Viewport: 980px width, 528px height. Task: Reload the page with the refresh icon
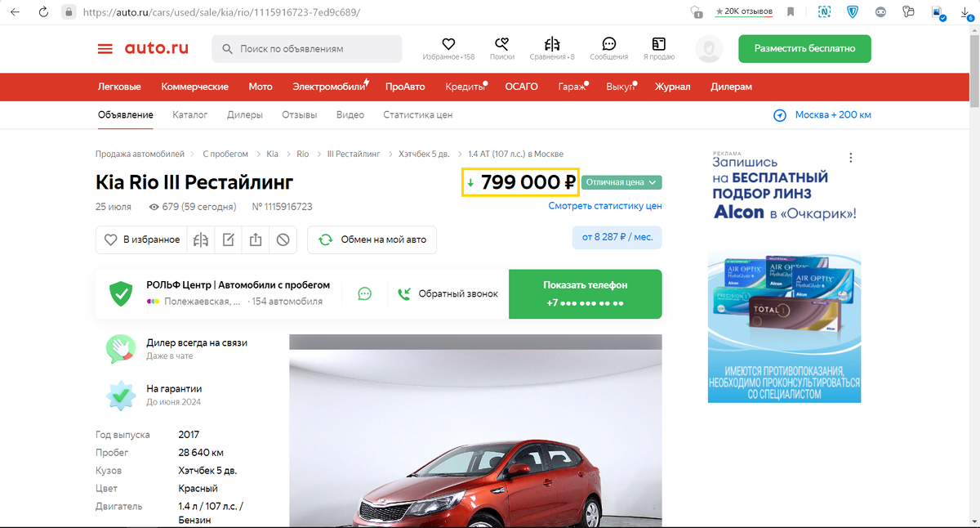[x=43, y=12]
